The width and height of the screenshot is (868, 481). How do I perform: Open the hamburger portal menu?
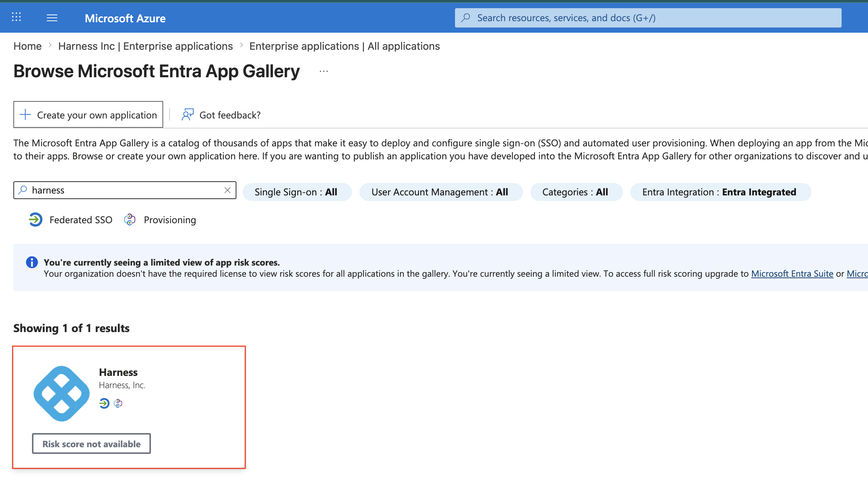tap(52, 18)
